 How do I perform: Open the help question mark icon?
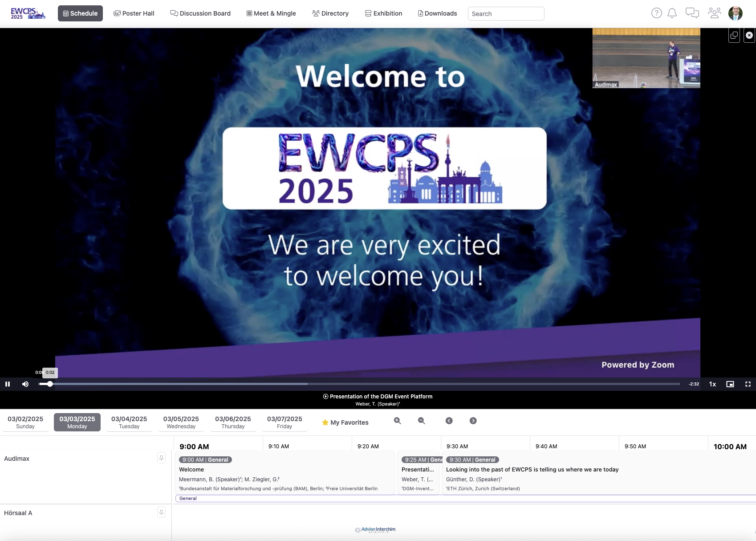pyautogui.click(x=656, y=13)
